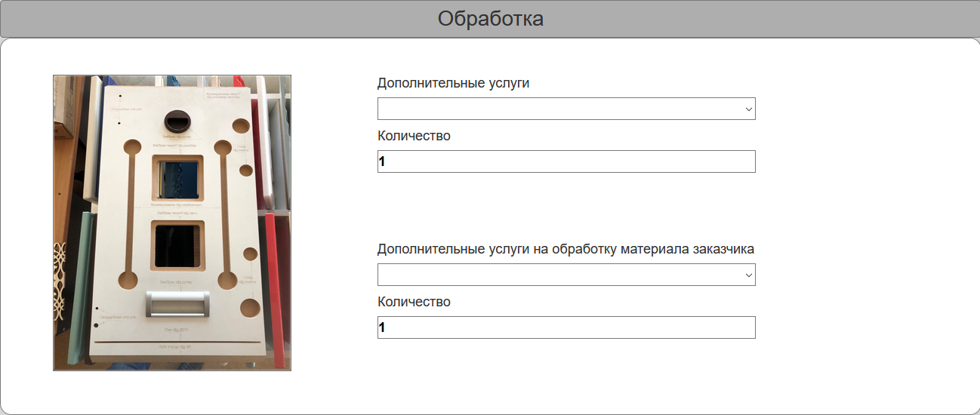Expand the customer material services dropdown
This screenshot has width=980, height=415.
pos(566,275)
